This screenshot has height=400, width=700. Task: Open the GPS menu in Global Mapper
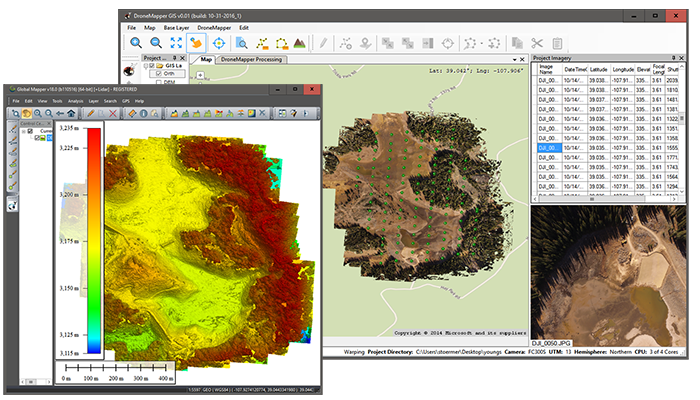tap(126, 101)
